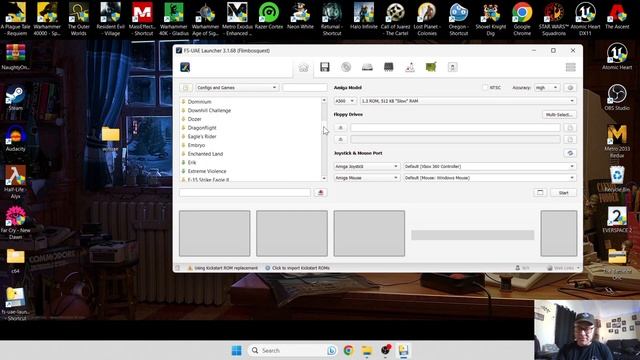Select Erik in the games list
The width and height of the screenshot is (640, 360).
click(x=191, y=162)
